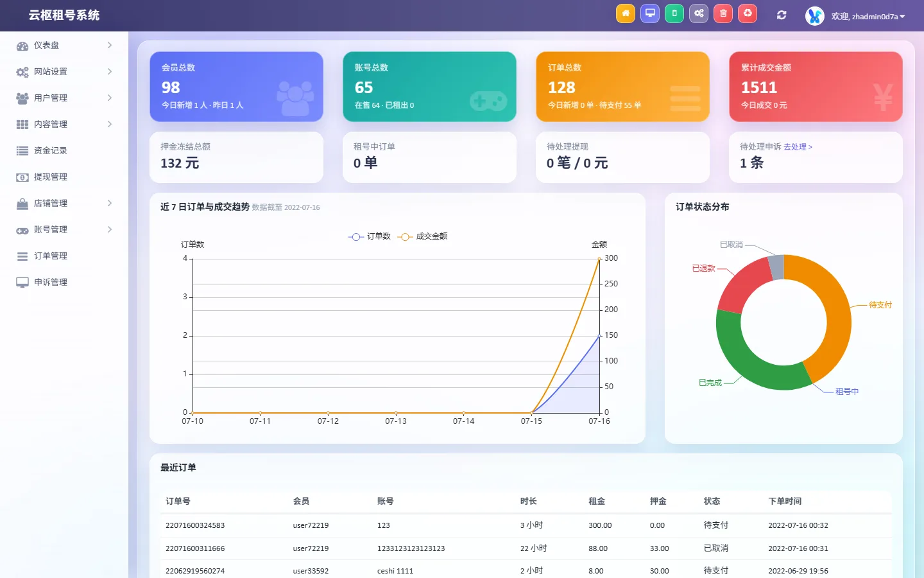The width and height of the screenshot is (924, 578).
Task: Click the 会员总数 98 card
Action: pyautogui.click(x=236, y=87)
